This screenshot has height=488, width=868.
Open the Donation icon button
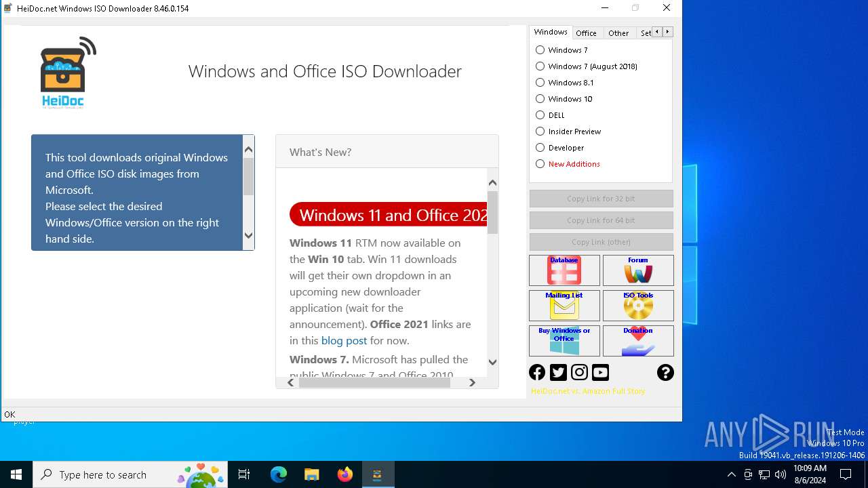click(638, 341)
